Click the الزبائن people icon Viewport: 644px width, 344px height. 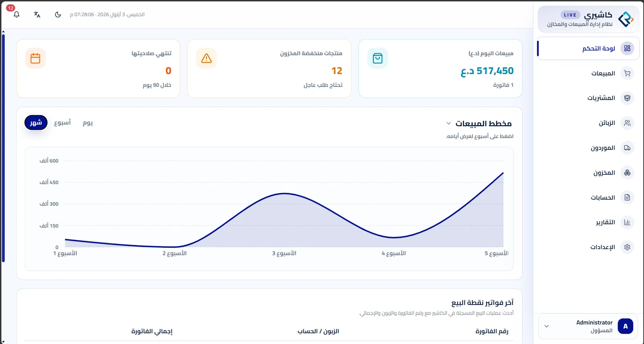(x=627, y=123)
